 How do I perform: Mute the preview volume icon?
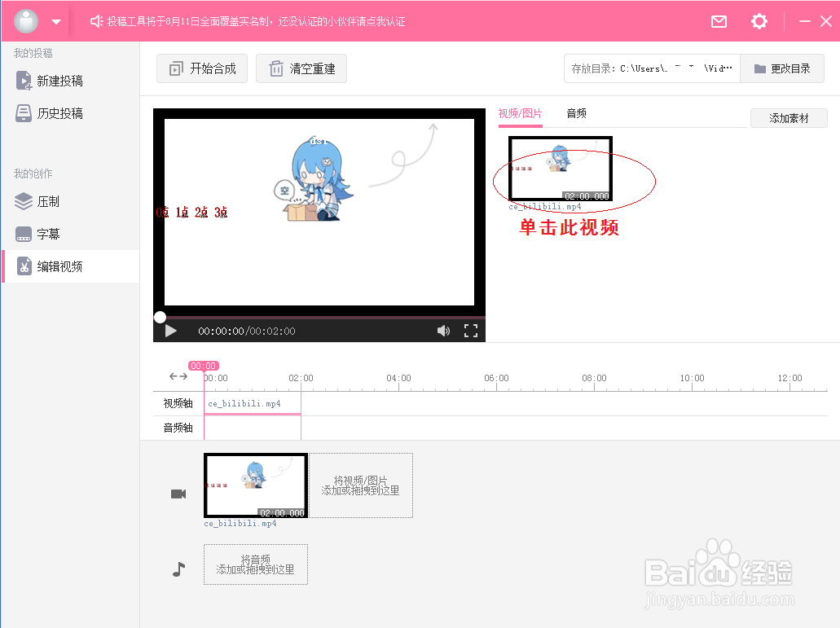(x=443, y=331)
